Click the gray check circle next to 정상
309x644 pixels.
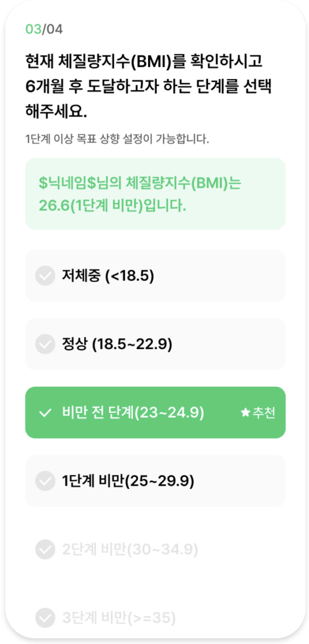(45, 344)
